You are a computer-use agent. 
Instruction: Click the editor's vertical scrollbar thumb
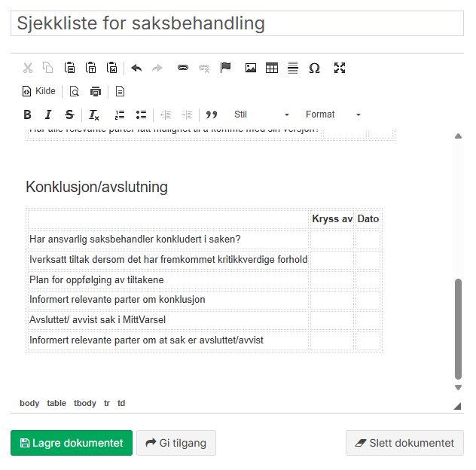coord(458,328)
